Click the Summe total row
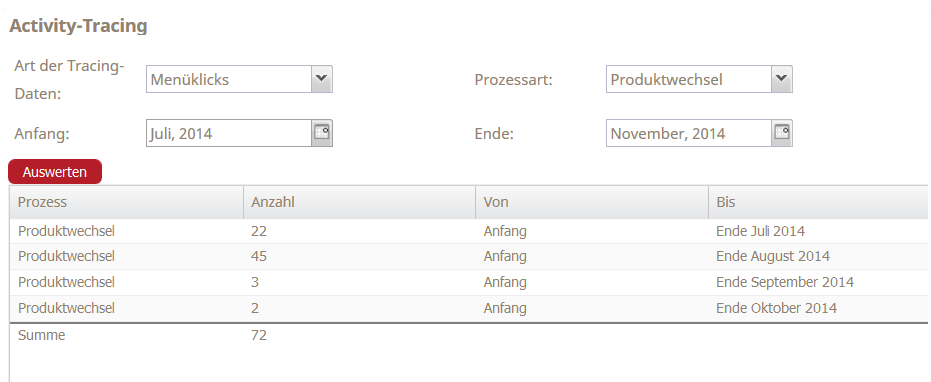The image size is (931, 382). (x=469, y=335)
